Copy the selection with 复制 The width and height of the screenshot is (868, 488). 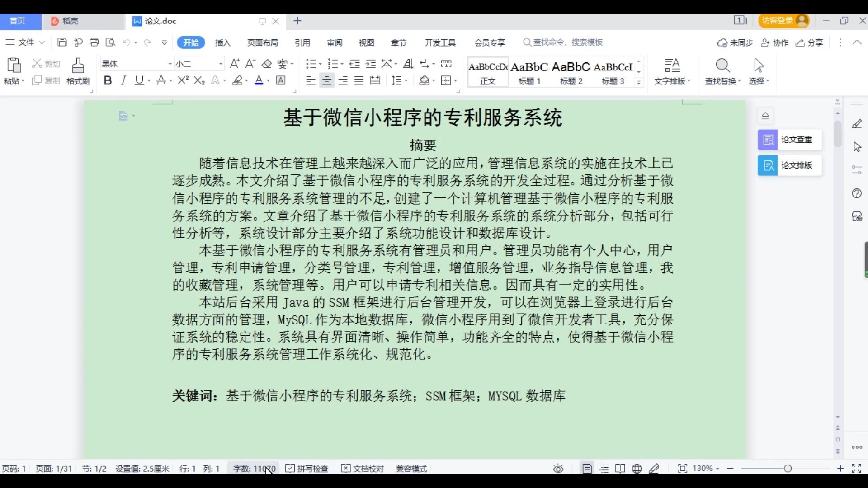click(x=46, y=80)
